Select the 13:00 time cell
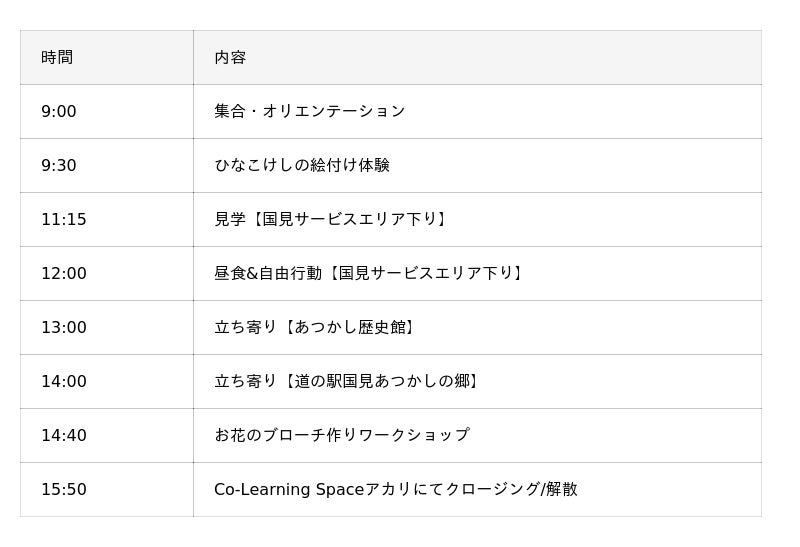The height and width of the screenshot is (547, 800). click(x=64, y=328)
